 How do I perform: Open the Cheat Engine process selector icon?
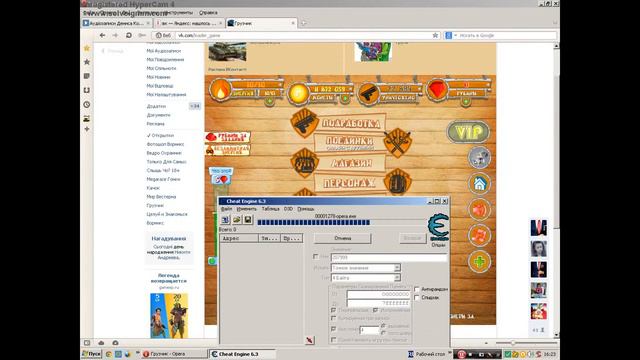(x=225, y=220)
